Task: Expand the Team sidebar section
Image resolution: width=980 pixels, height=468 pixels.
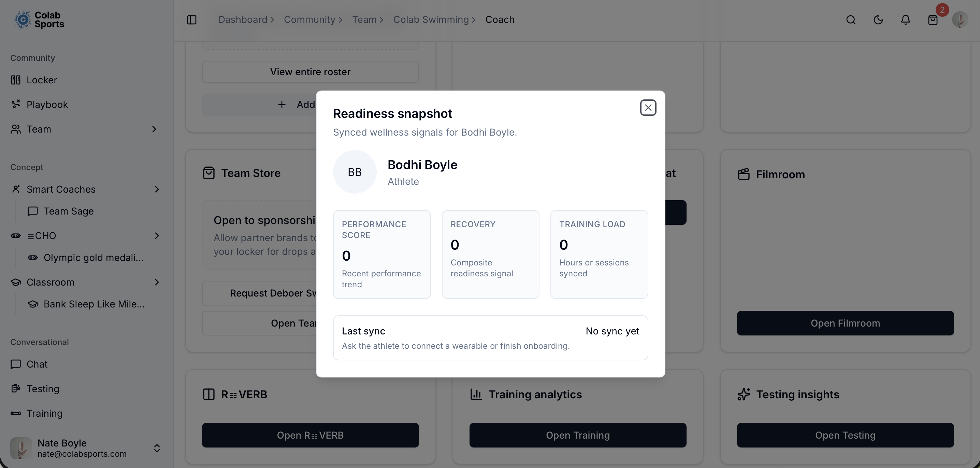Action: (x=154, y=129)
